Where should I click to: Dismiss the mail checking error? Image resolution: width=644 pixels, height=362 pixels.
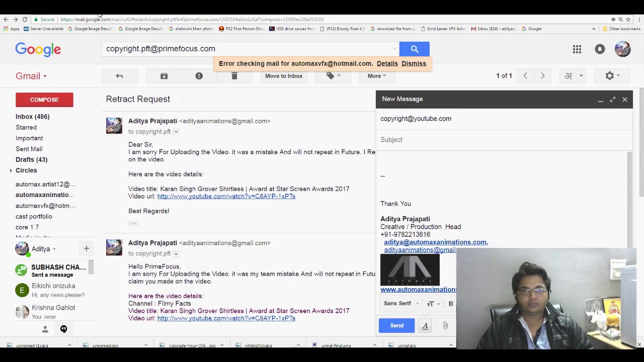tap(414, 63)
